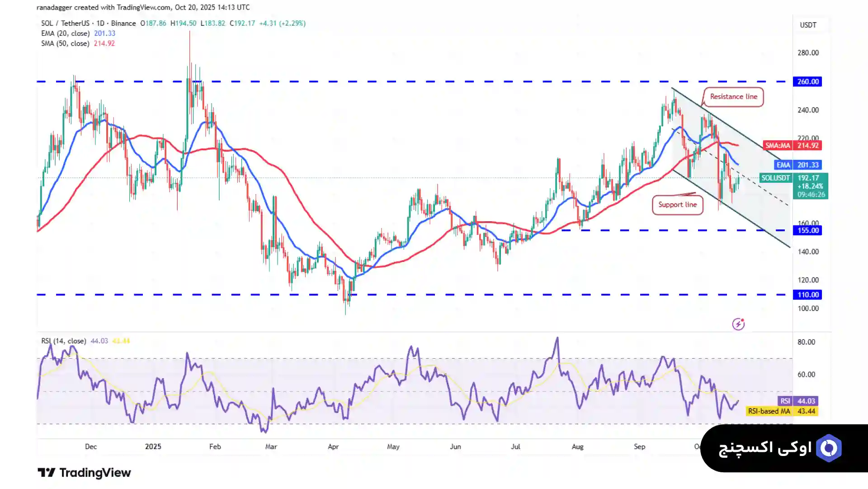This screenshot has height=489, width=868.
Task: Click the blue EMA 201.33 tag
Action: pyautogui.click(x=797, y=165)
